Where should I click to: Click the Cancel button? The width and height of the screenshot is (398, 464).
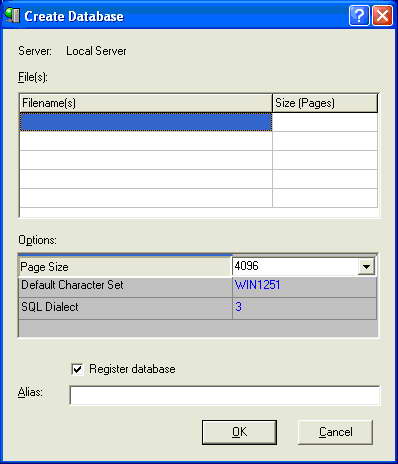335,432
